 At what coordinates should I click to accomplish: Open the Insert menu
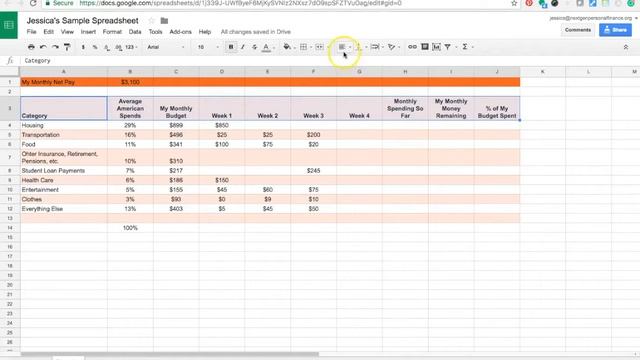coord(88,32)
